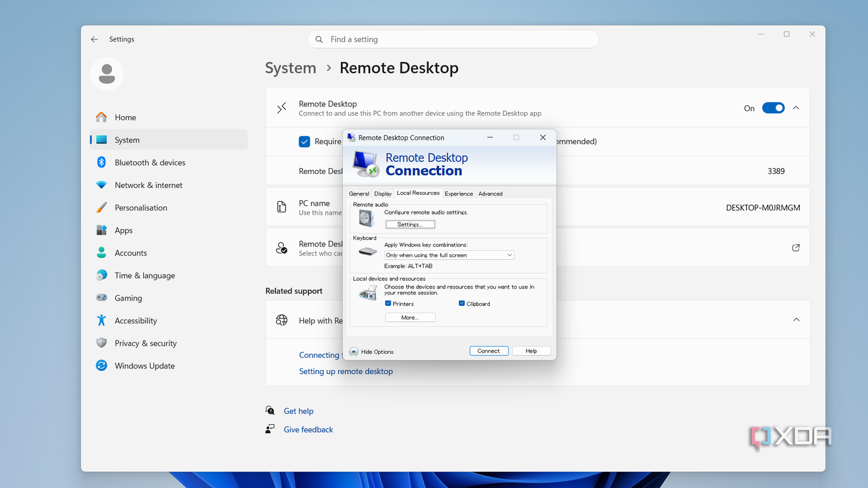This screenshot has width=868, height=488.
Task: Open the Privacy & security shield icon
Action: tap(101, 343)
